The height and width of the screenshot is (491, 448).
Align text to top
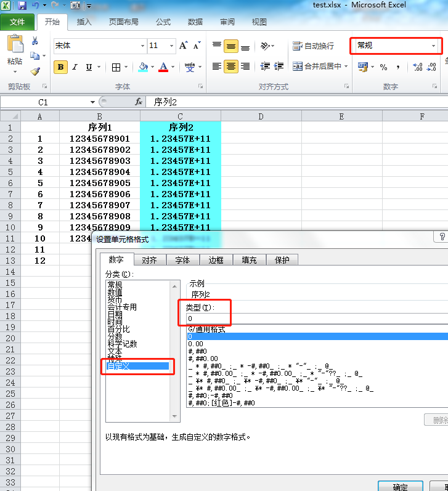pyautogui.click(x=217, y=46)
